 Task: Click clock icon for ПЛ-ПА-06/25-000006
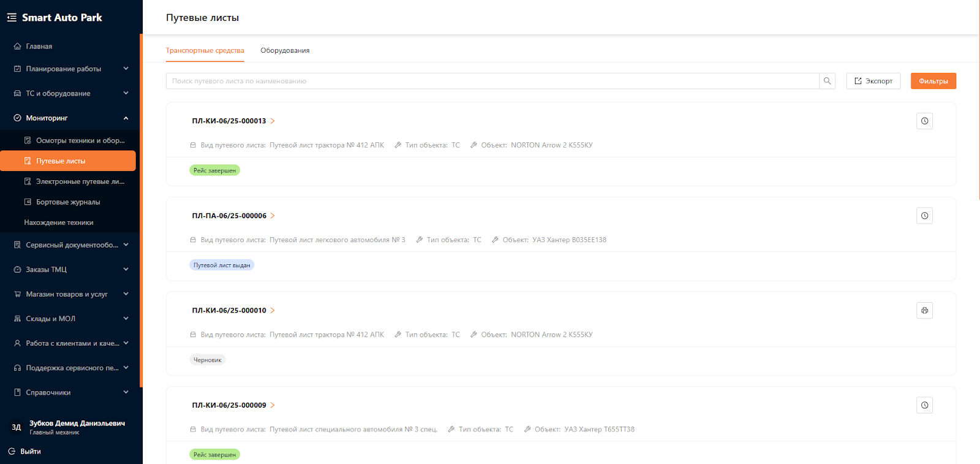[924, 216]
